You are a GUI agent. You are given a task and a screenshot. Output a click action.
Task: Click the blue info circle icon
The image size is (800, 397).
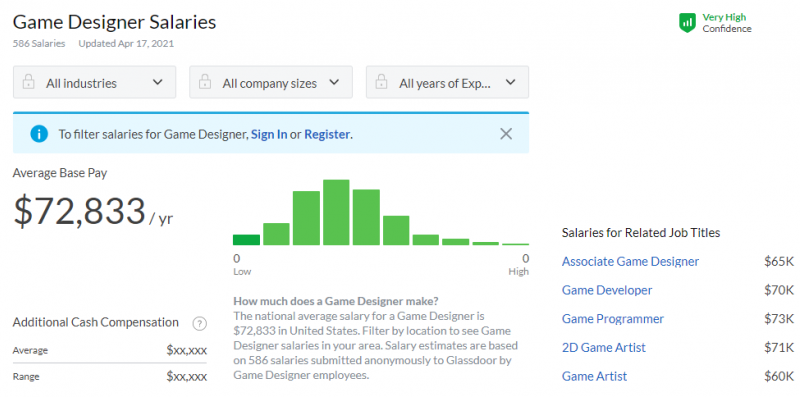tap(39, 134)
